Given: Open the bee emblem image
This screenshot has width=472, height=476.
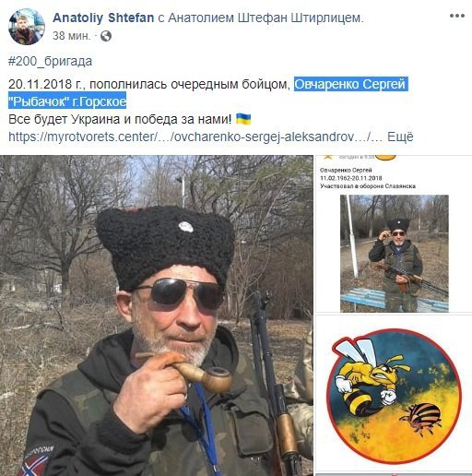Looking at the screenshot, I should [x=394, y=396].
